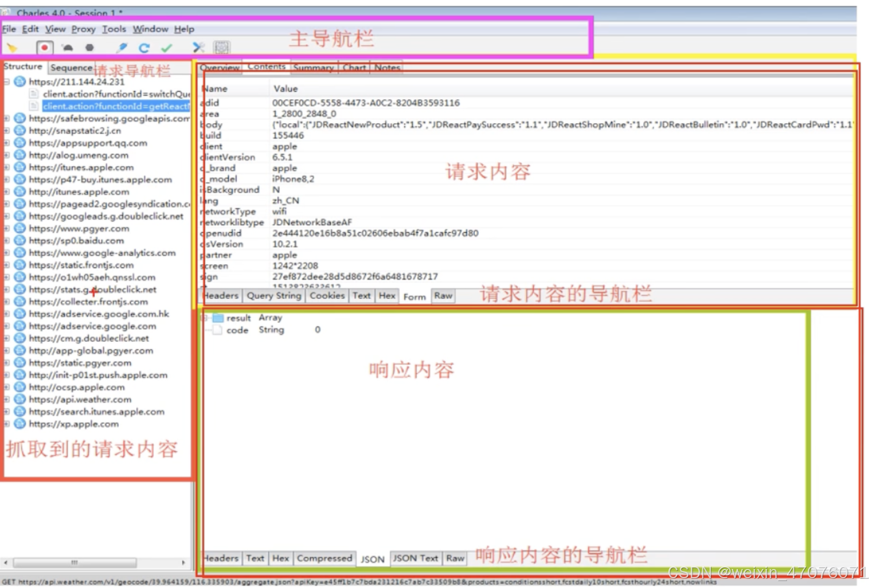Expand the https://itunes.apple.com node
The width and height of the screenshot is (871, 588).
click(x=7, y=167)
